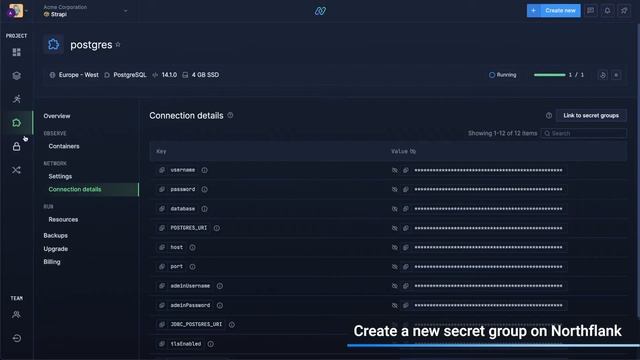Open the pipelines shuffle icon in sidebar
This screenshot has height=360, width=640.
(x=16, y=170)
